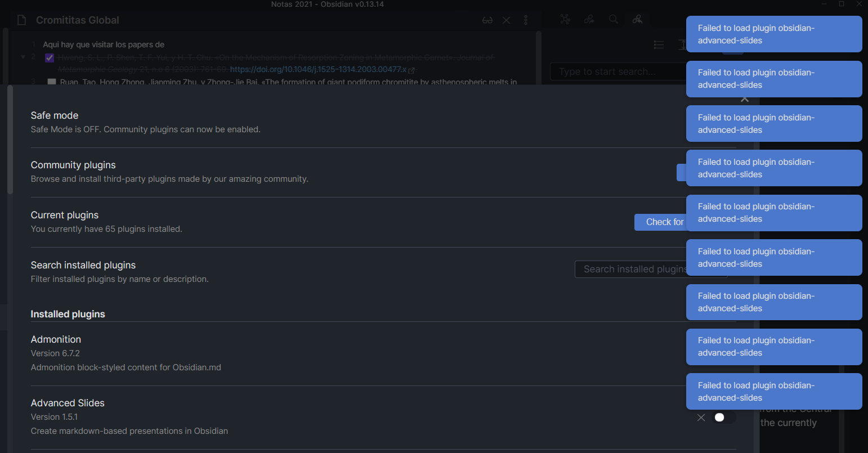
Task: Click the note file icon beside Cromititas Global
Action: (x=21, y=20)
